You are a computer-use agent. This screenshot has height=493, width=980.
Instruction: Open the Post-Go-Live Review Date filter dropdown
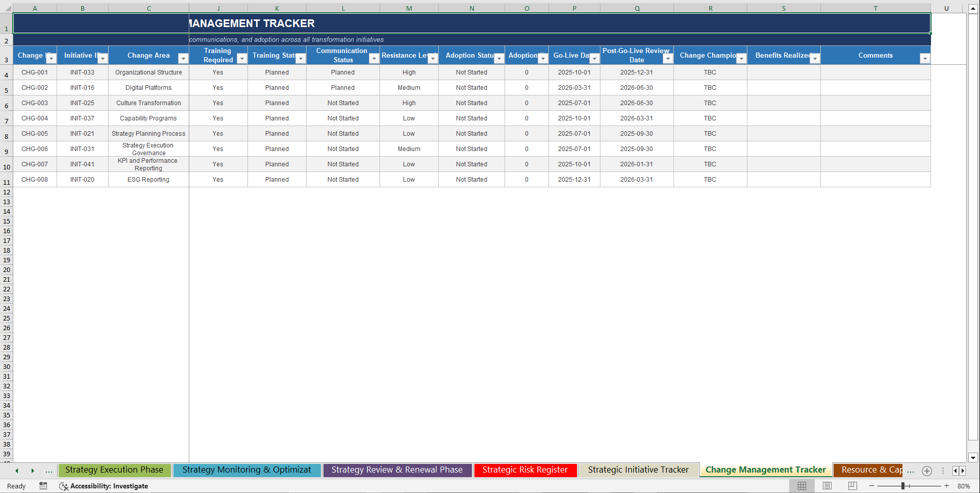click(668, 59)
